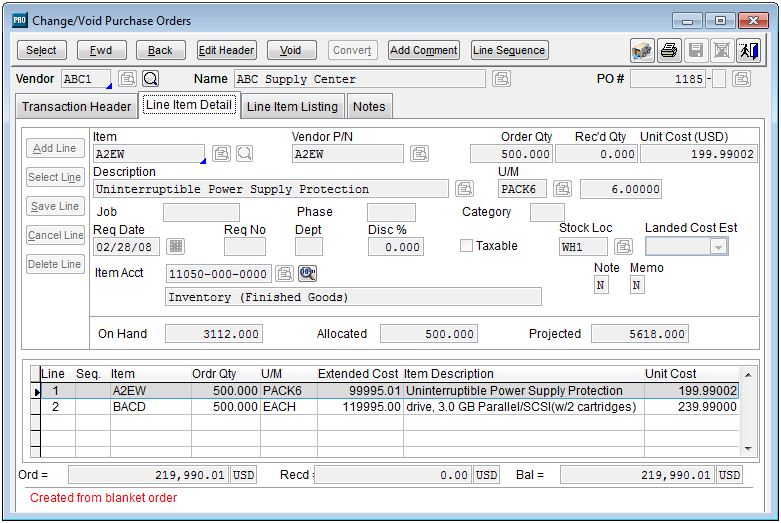Click the Item Acct 11050-000-0000 field
This screenshot has width=781, height=523.
pos(218,273)
